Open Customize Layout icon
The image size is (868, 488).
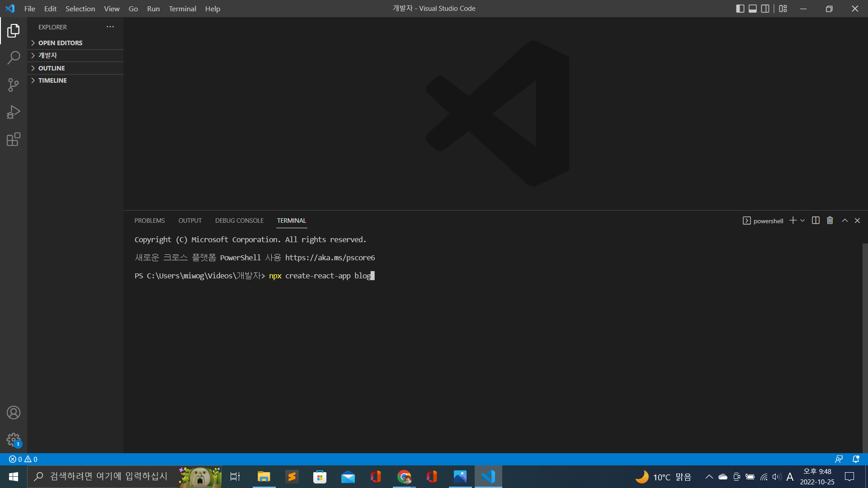click(x=783, y=9)
